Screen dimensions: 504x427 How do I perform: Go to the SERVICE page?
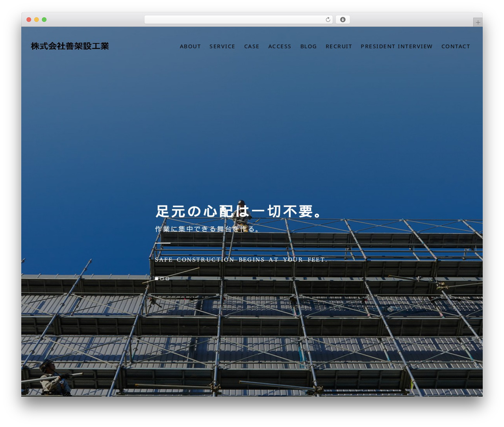222,46
